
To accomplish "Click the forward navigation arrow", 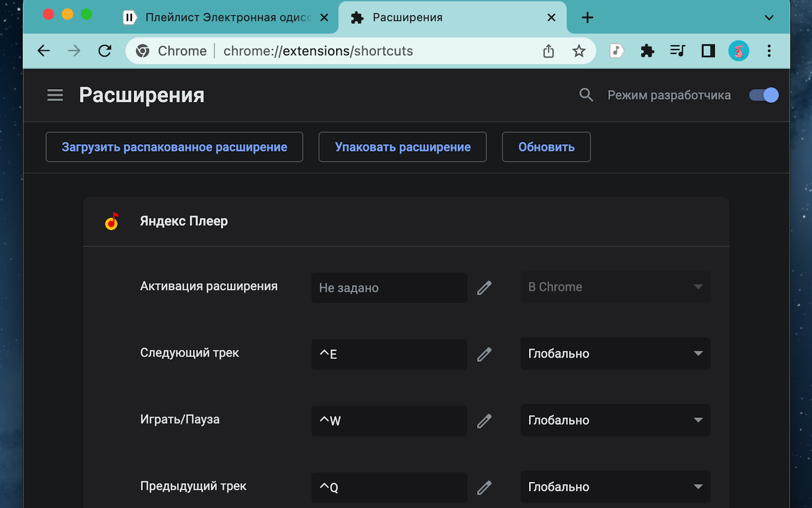I will click(x=74, y=51).
